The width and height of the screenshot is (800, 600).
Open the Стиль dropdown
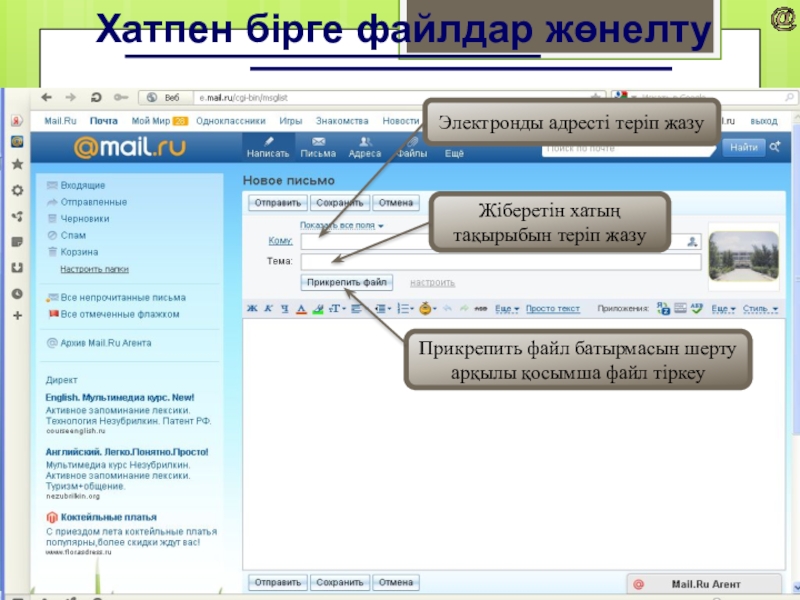[759, 309]
